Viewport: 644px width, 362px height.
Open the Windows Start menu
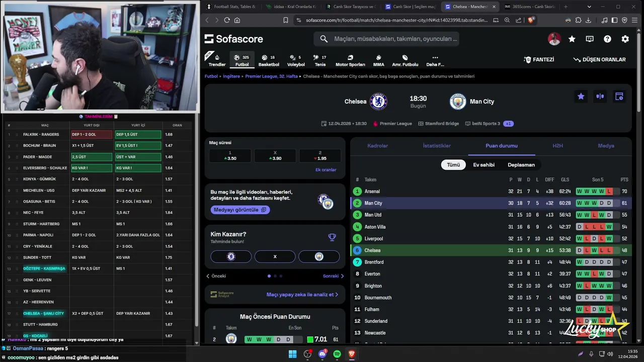click(x=292, y=354)
